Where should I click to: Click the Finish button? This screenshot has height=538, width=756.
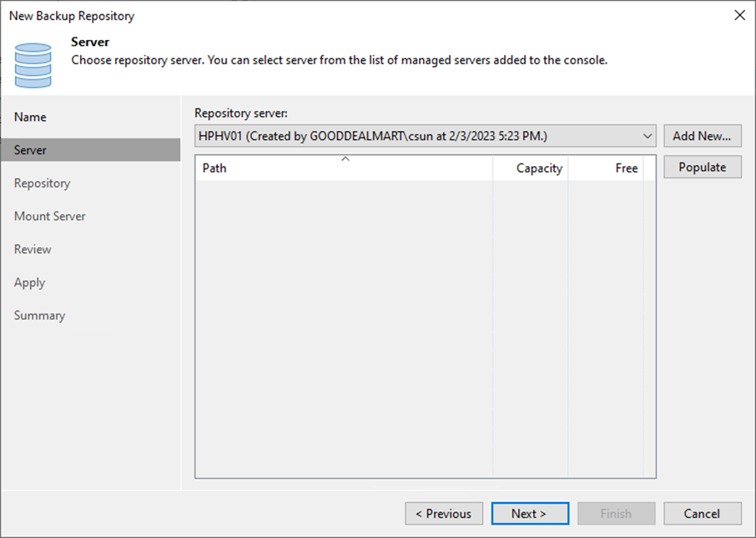(616, 514)
